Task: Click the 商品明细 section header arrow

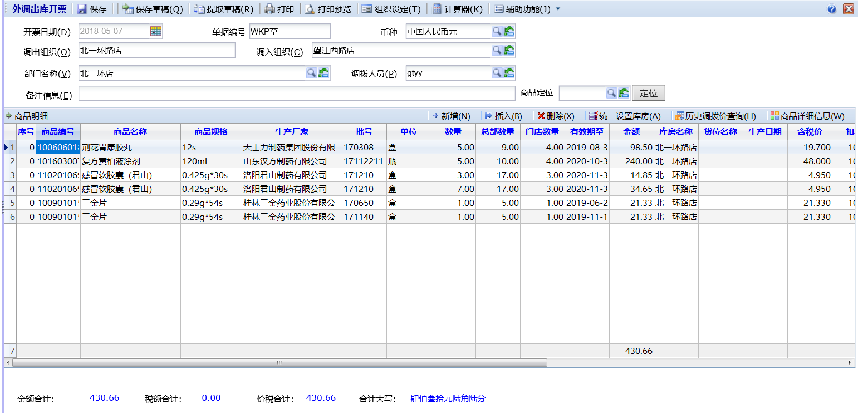Action: pyautogui.click(x=9, y=116)
